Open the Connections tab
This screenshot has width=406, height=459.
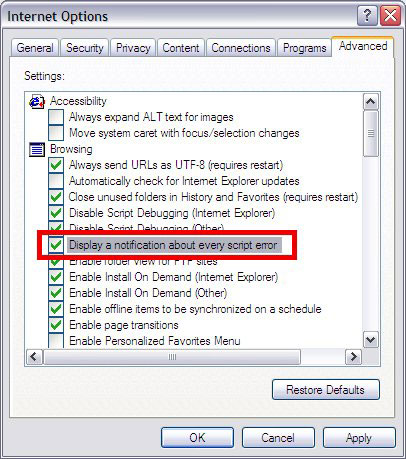[x=241, y=48]
